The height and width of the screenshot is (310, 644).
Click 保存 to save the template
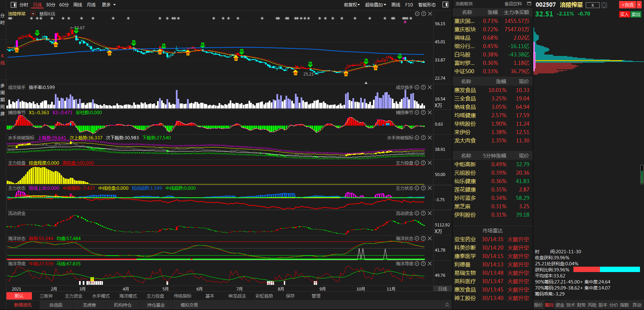pos(290,296)
